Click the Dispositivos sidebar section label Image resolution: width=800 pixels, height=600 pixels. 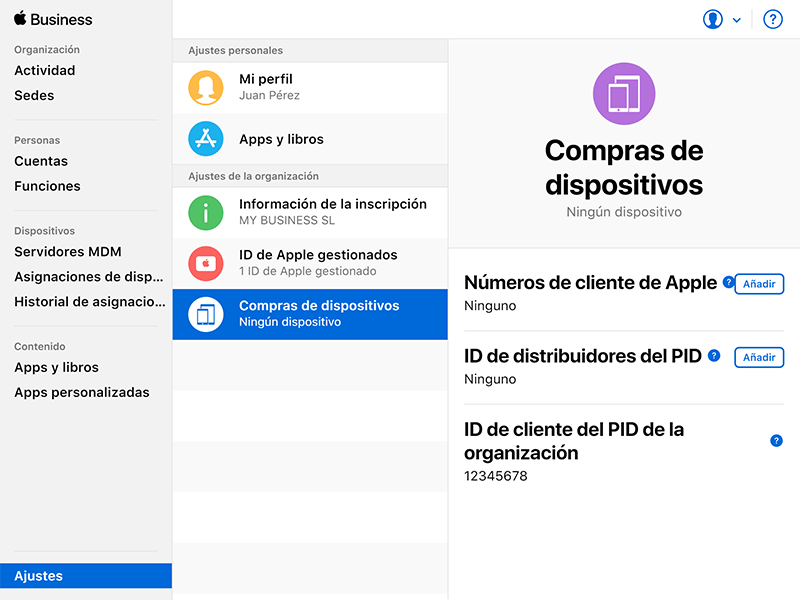pos(44,231)
